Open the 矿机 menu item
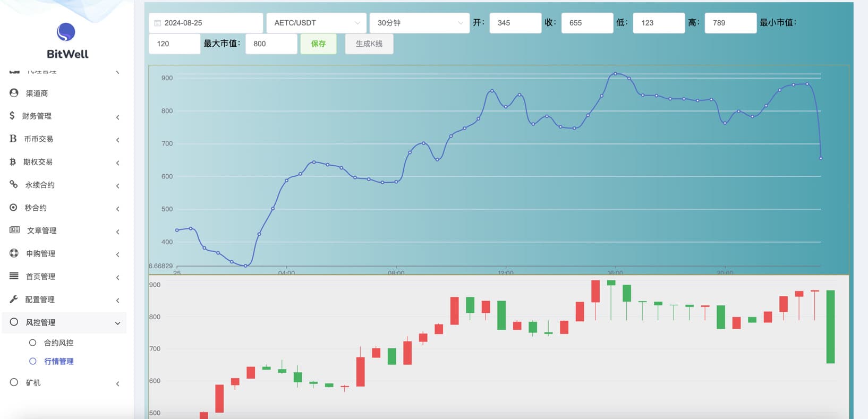 coord(33,383)
